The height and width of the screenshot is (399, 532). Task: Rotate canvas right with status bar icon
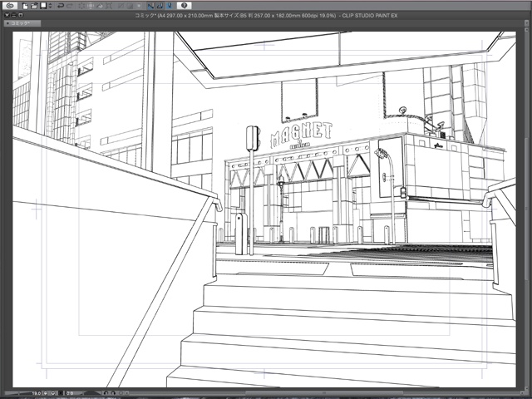(x=113, y=393)
